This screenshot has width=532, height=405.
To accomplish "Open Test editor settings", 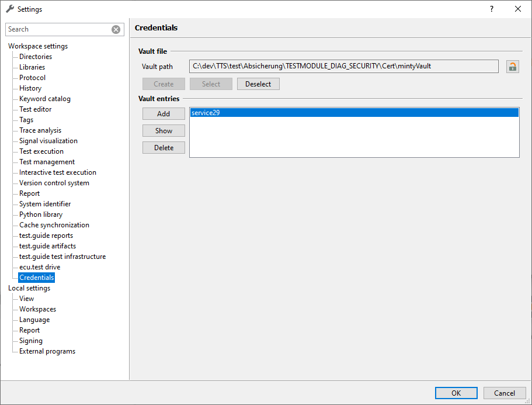I will pyautogui.click(x=36, y=109).
